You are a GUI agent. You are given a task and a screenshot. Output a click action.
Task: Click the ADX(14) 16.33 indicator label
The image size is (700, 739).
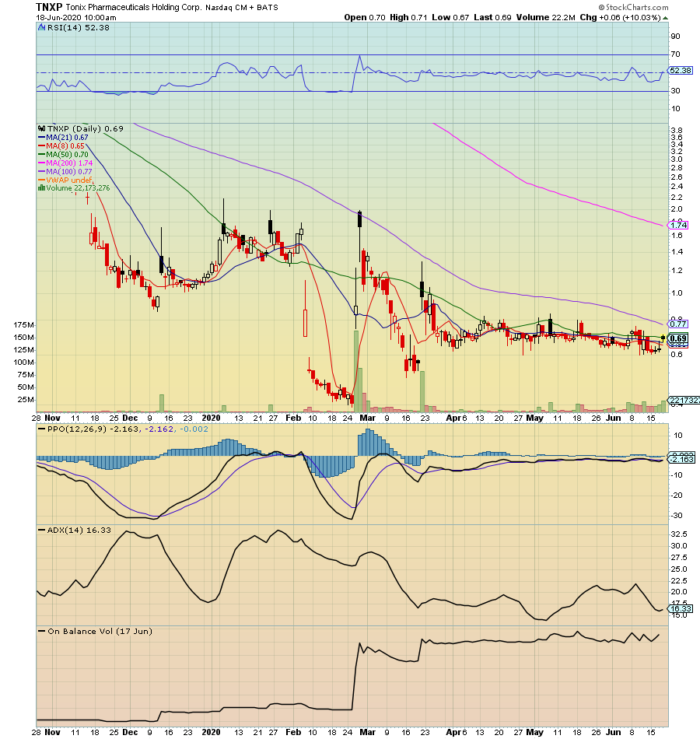79,530
